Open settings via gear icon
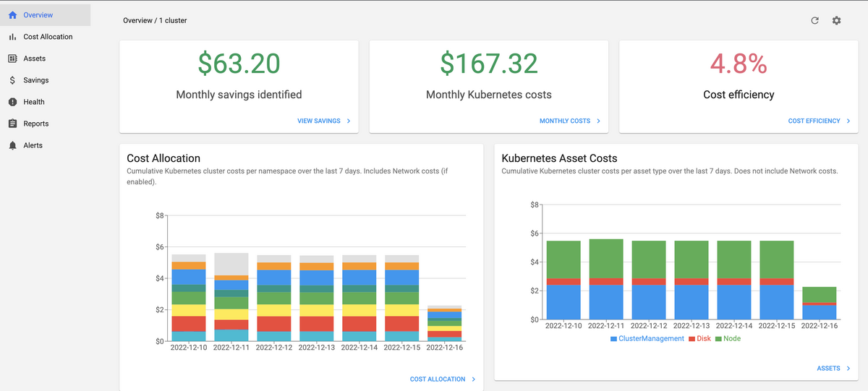Viewport: 868px width, 391px height. coord(836,20)
